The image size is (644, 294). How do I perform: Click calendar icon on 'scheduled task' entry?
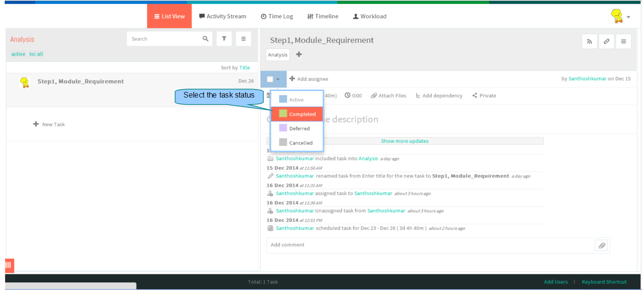[270, 228]
